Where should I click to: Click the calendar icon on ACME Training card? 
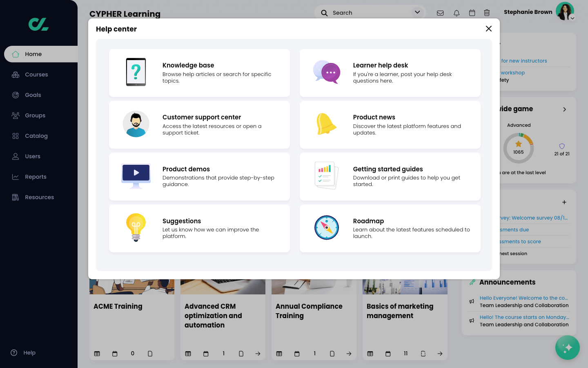(115, 354)
